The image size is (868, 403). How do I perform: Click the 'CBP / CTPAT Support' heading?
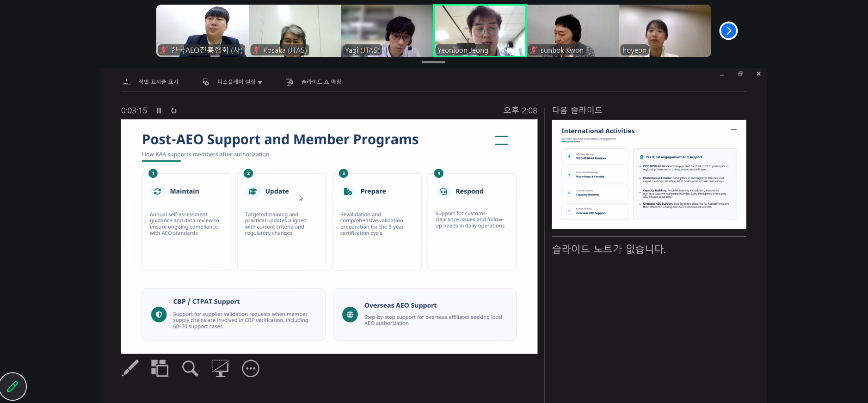[x=206, y=301]
